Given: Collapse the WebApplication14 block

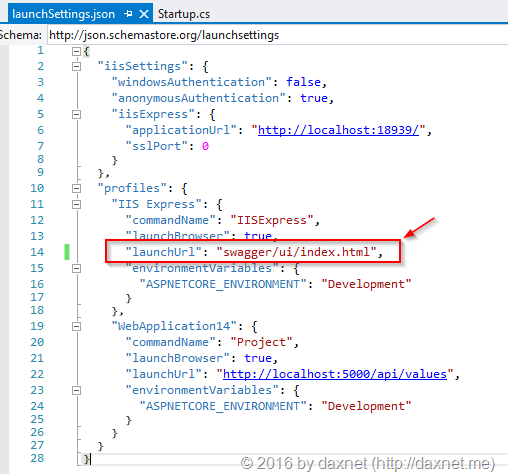Looking at the screenshot, I should (76, 326).
